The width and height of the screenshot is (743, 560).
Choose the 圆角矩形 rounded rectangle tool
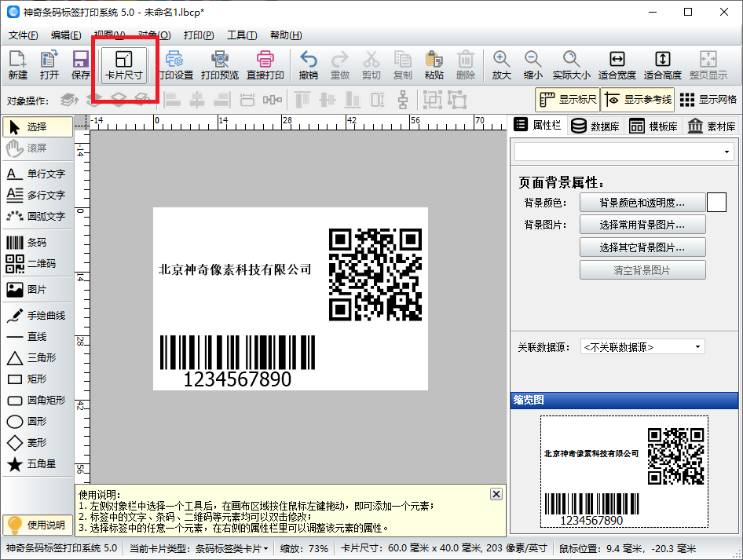click(x=38, y=401)
